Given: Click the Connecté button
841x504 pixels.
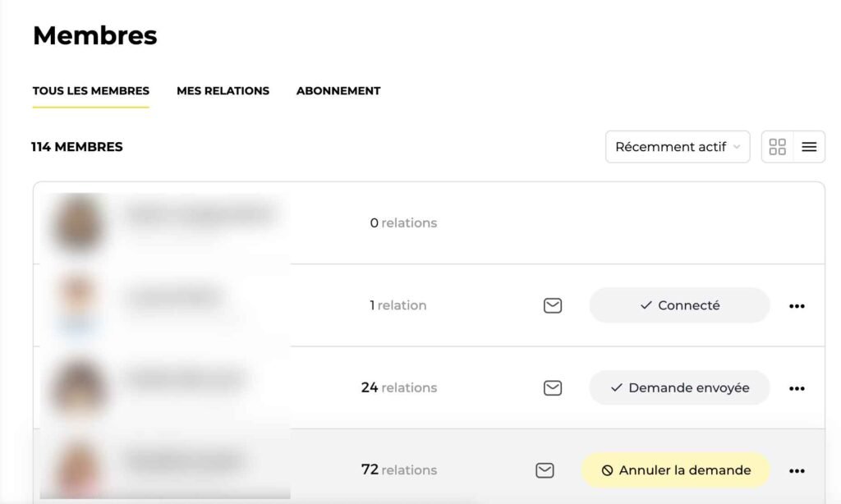Looking at the screenshot, I should 679,305.
